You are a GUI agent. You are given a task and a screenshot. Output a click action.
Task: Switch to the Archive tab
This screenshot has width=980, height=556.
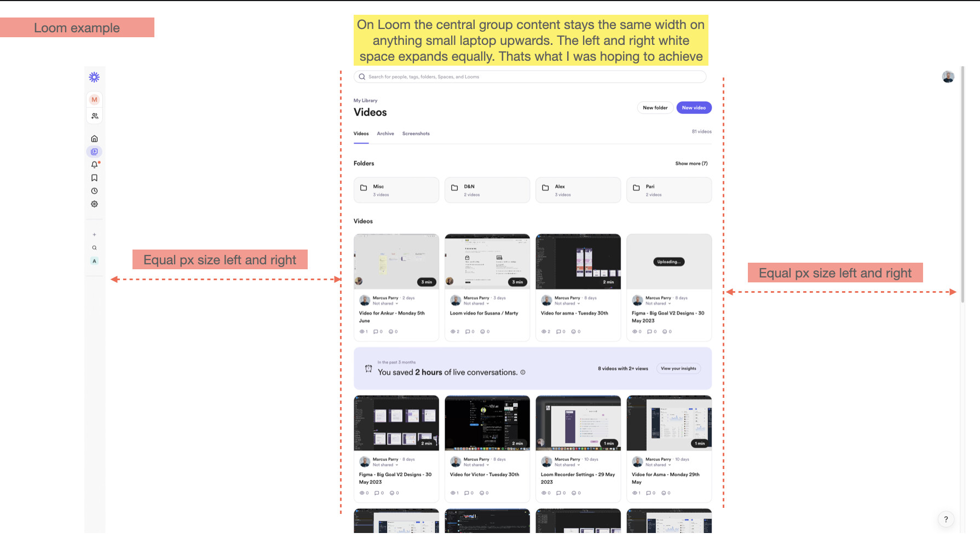(x=385, y=133)
